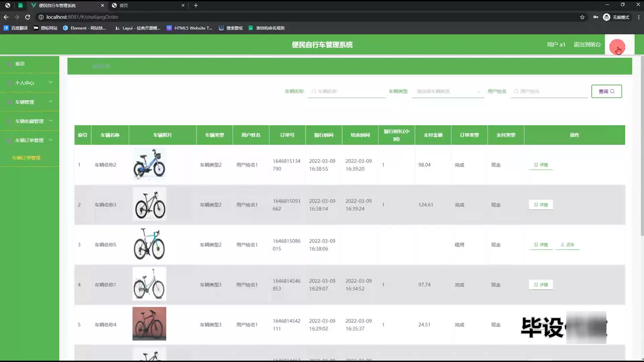
Task: Collapse the 车辆订单管理 sidebar menu
Action: 30,140
